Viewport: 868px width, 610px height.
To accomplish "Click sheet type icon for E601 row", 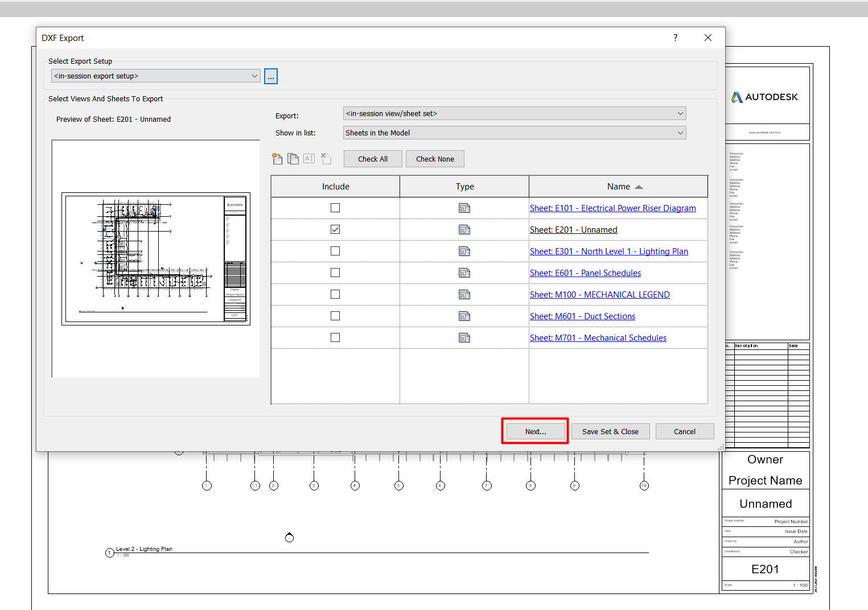I will coord(464,273).
